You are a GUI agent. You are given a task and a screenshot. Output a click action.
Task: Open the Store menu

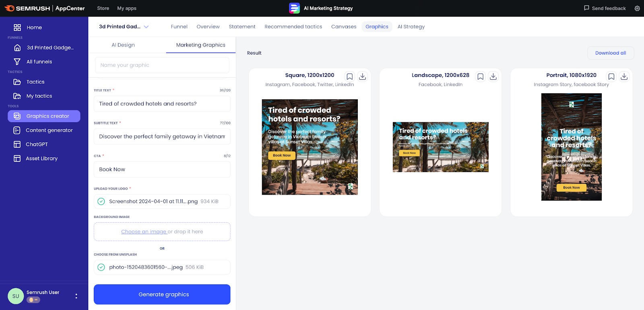click(x=103, y=8)
